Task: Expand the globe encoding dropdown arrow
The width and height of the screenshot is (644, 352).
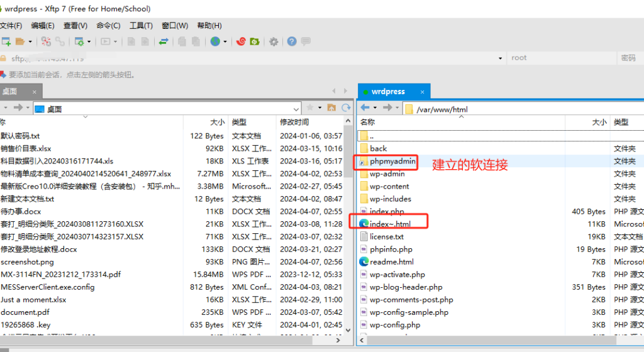Action: pyautogui.click(x=225, y=41)
